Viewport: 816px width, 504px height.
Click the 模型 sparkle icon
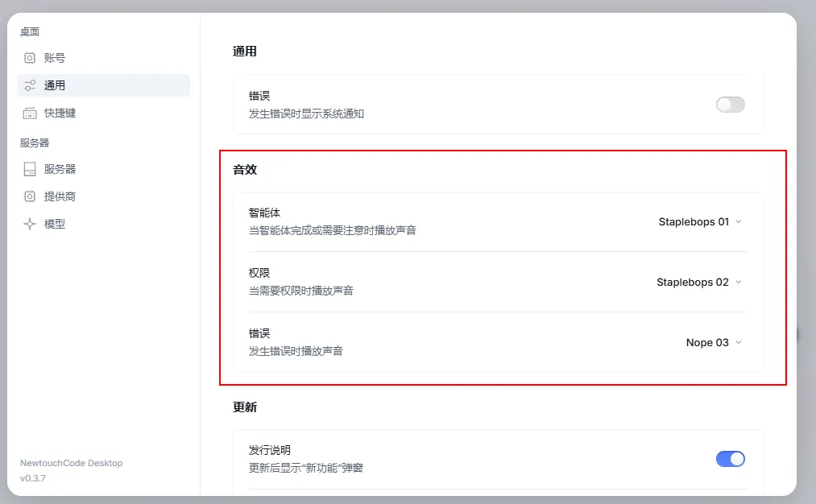pos(30,224)
